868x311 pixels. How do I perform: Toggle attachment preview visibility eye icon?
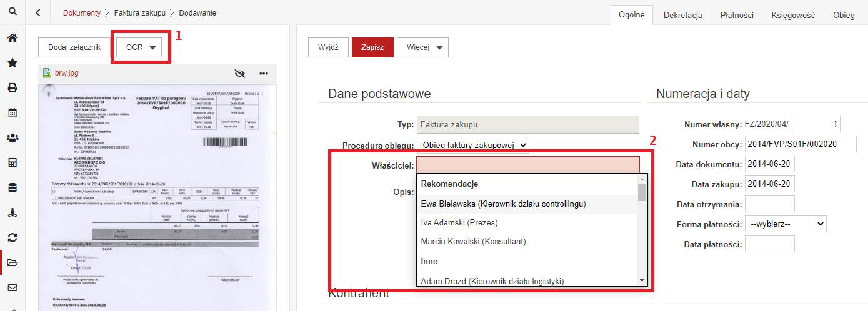tap(239, 73)
